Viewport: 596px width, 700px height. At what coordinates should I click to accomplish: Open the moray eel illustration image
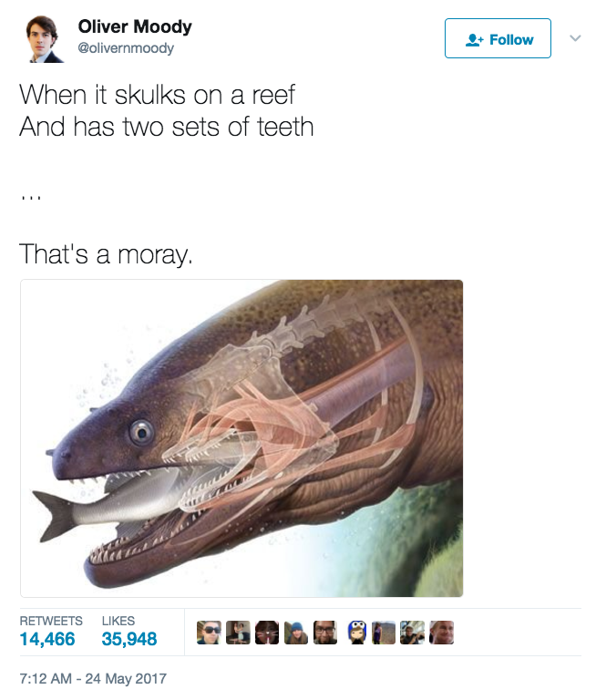click(241, 438)
